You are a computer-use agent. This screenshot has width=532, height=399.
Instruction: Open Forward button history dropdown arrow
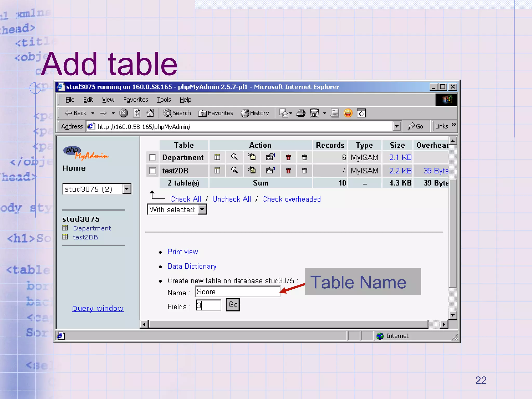[113, 113]
